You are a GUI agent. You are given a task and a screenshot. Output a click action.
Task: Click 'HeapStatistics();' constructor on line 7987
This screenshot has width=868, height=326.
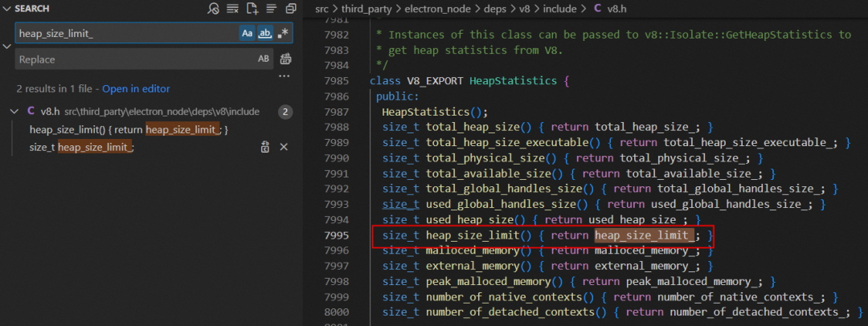(x=435, y=112)
